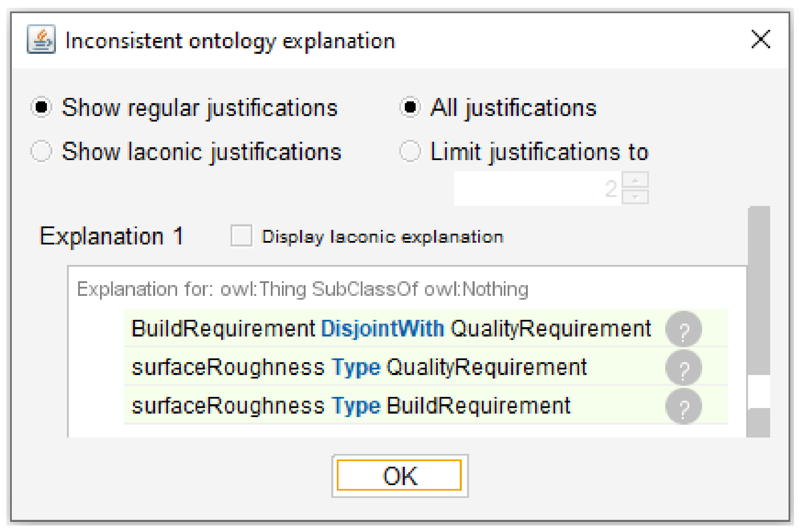Decrease the justification limit with the down arrow
Image resolution: width=800 pixels, height=532 pixels.
tap(635, 197)
